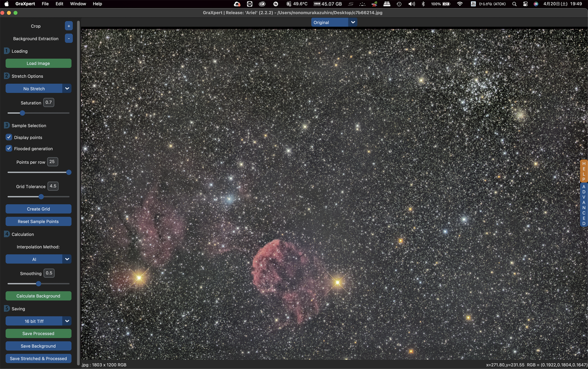Open the HELP side tab

click(584, 171)
